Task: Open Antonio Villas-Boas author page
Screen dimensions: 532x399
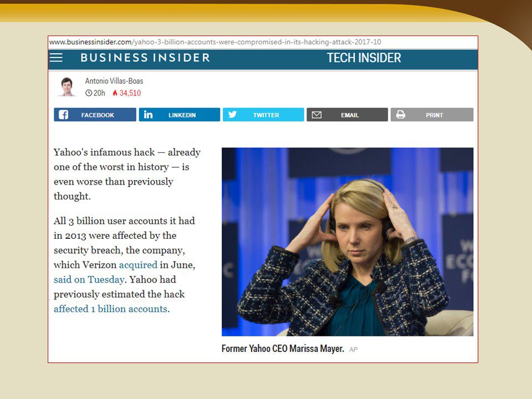Action: (x=114, y=81)
